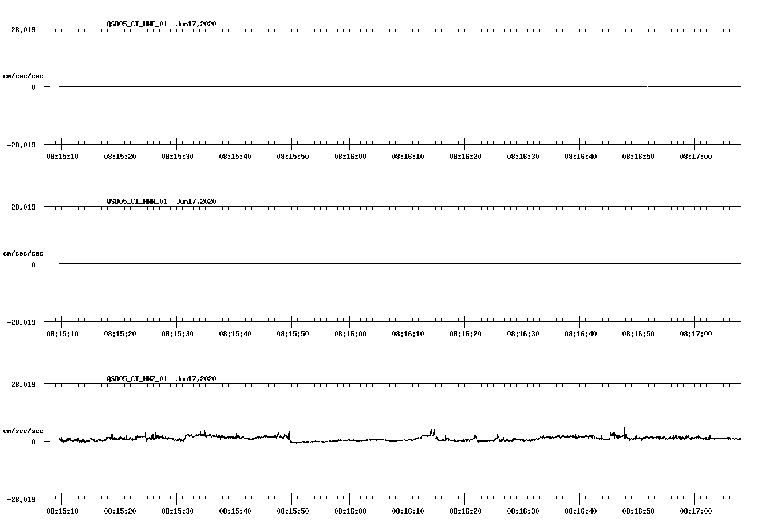Click the QSD05_CI_HNZ_01 plot title
The height and width of the screenshot is (532, 782).
[x=161, y=379]
